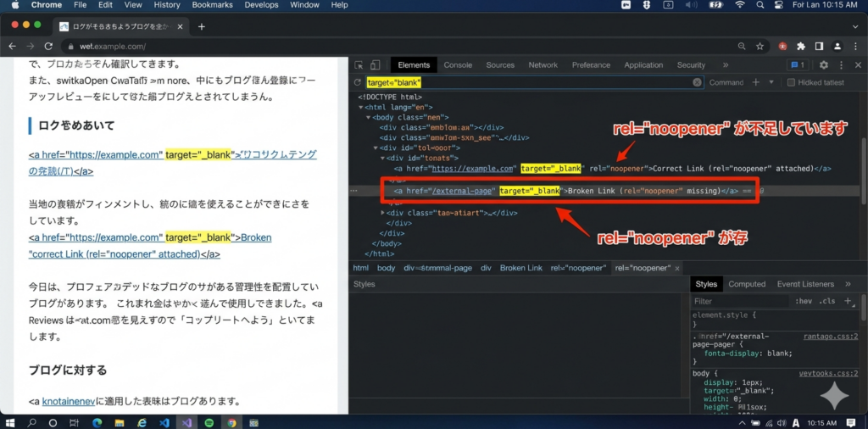The image size is (868, 429).
Task: Open Spotify from the taskbar
Action: tap(209, 423)
